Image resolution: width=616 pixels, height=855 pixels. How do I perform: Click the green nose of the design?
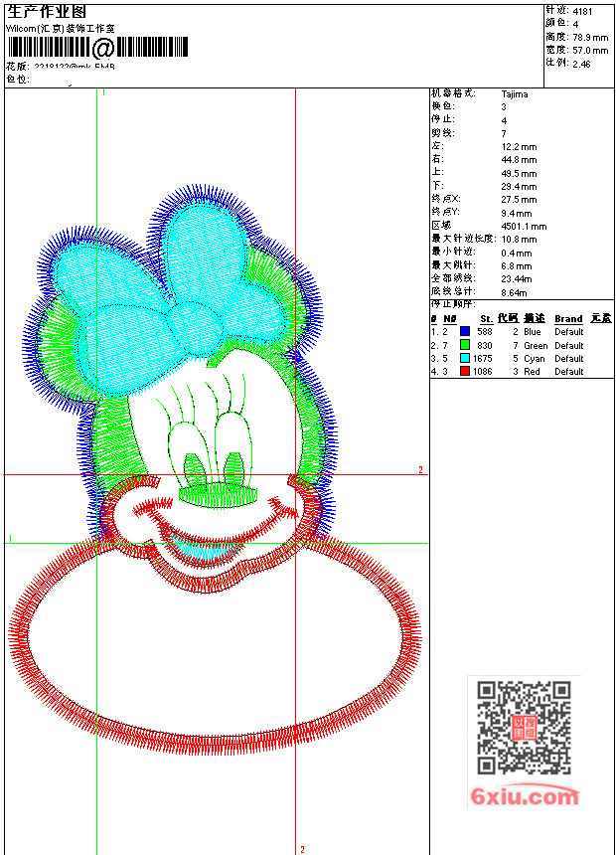[x=218, y=495]
